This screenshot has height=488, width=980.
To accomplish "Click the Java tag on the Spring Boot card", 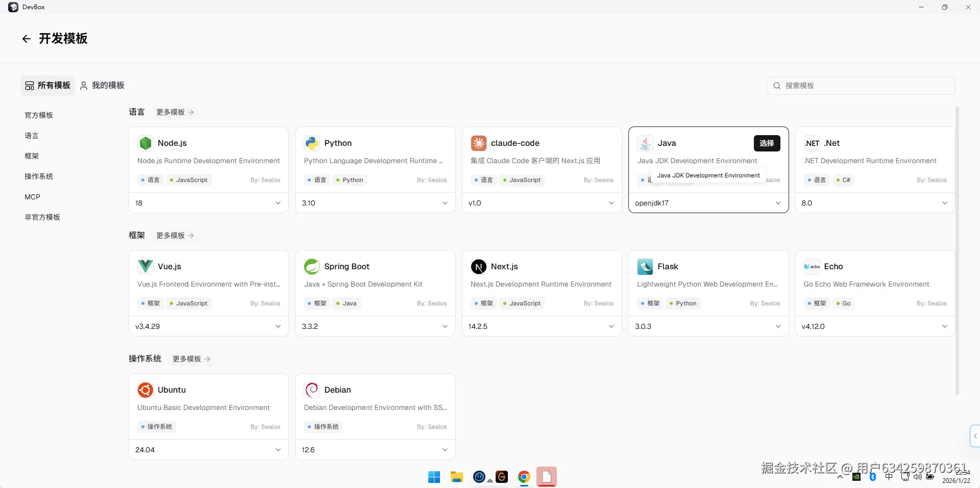I will tap(346, 303).
